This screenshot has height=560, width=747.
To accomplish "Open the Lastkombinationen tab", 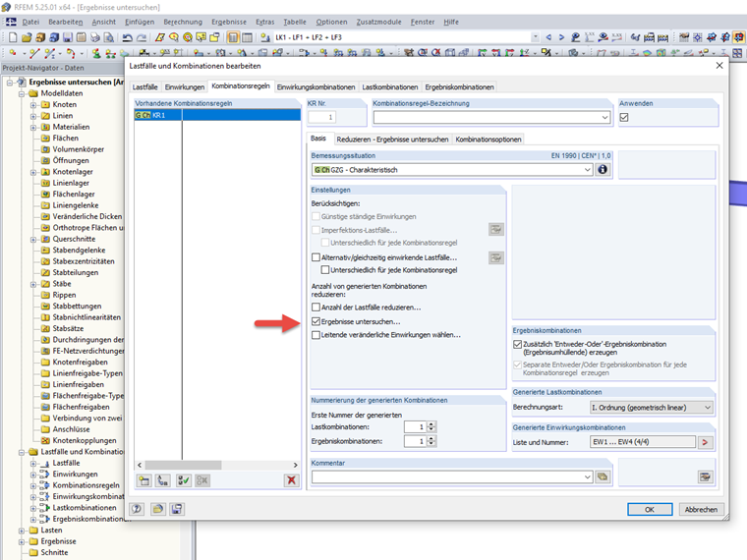I will (x=389, y=87).
